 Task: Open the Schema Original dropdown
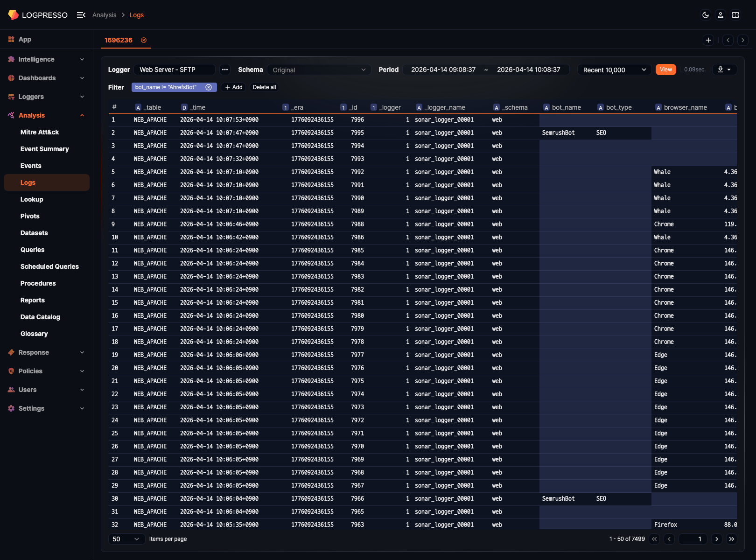(319, 70)
